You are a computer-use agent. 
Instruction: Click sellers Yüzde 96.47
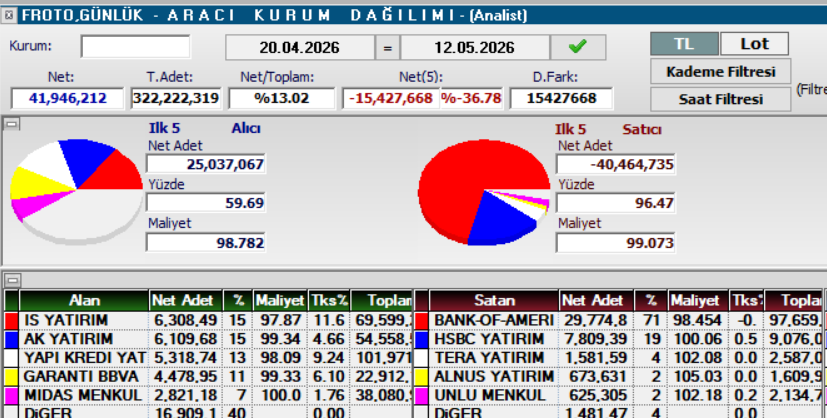pyautogui.click(x=616, y=203)
